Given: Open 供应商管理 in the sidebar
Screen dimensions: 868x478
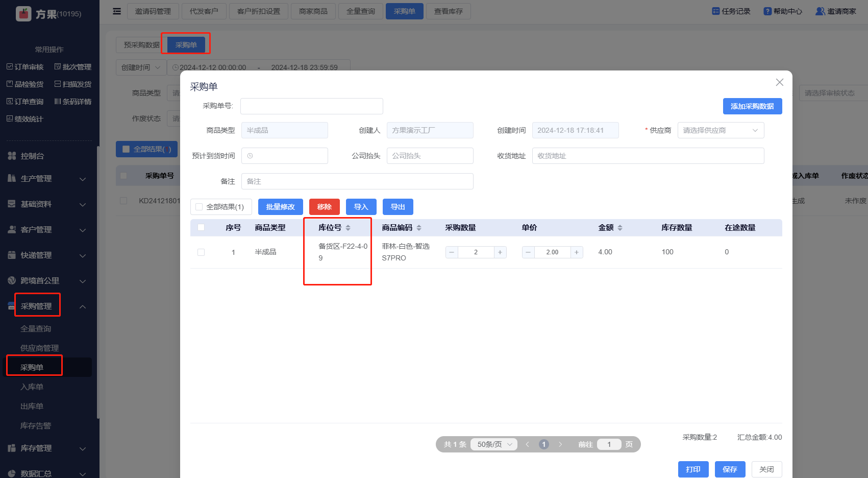Looking at the screenshot, I should 39,348.
